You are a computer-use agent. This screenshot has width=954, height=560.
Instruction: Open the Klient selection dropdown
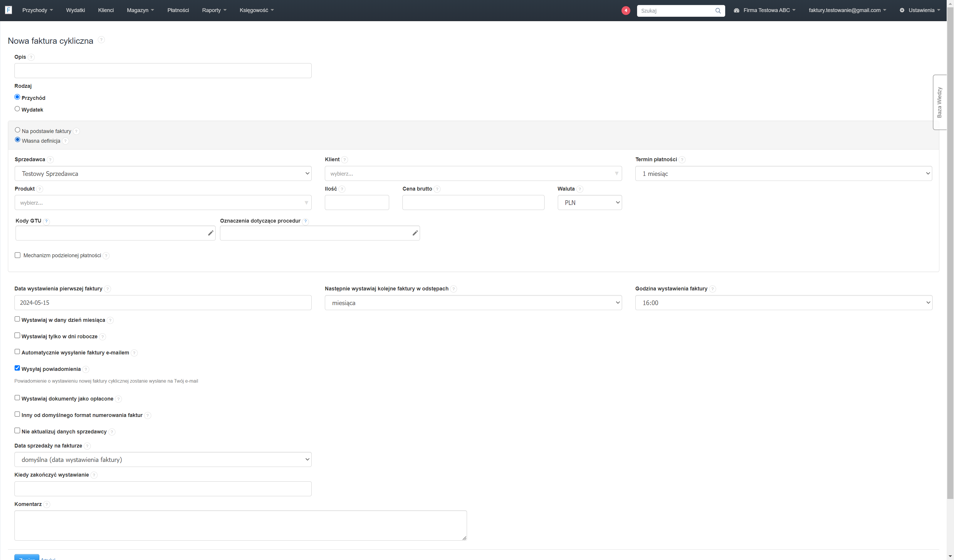tap(473, 173)
